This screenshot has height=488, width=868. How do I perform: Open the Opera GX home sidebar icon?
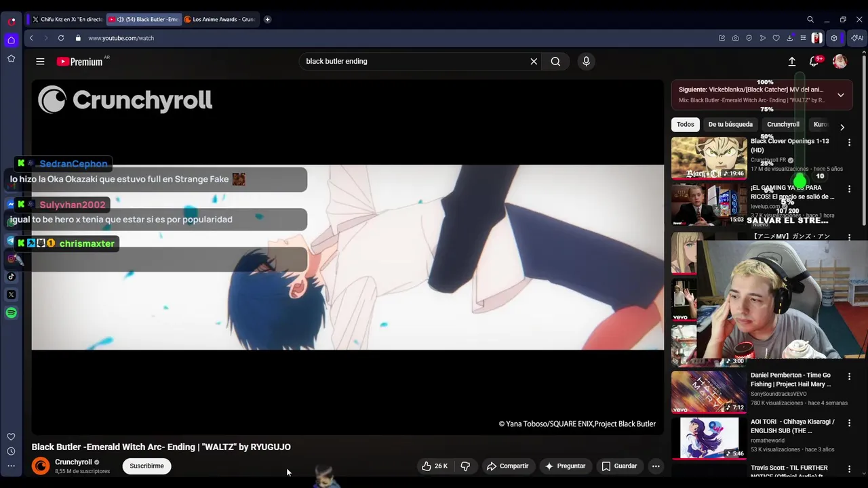pos(11,41)
